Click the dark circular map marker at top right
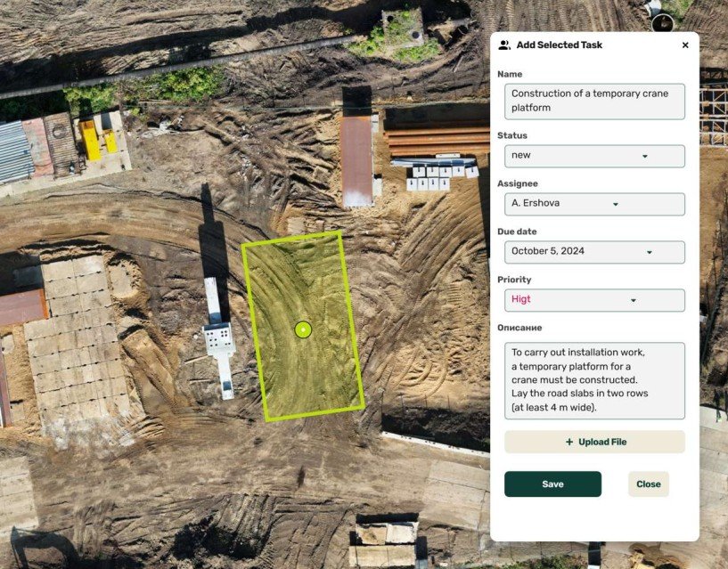728x569 pixels. [x=663, y=23]
